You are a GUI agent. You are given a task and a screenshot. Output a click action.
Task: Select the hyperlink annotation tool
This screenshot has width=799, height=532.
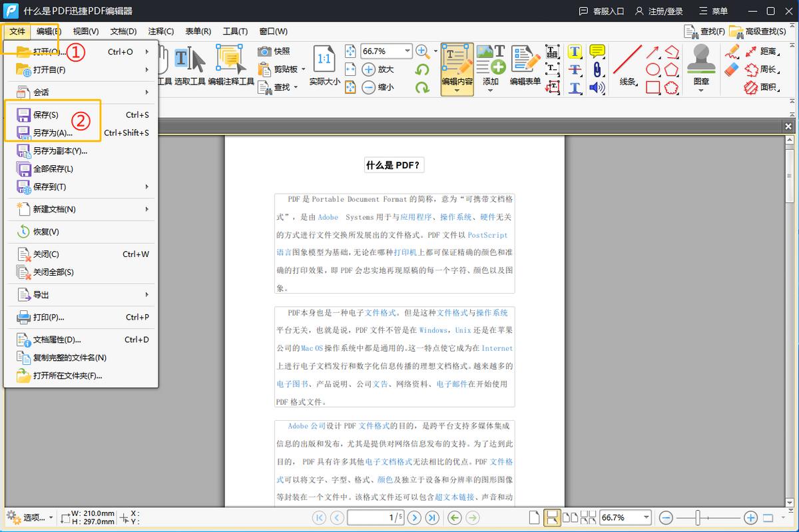point(596,69)
